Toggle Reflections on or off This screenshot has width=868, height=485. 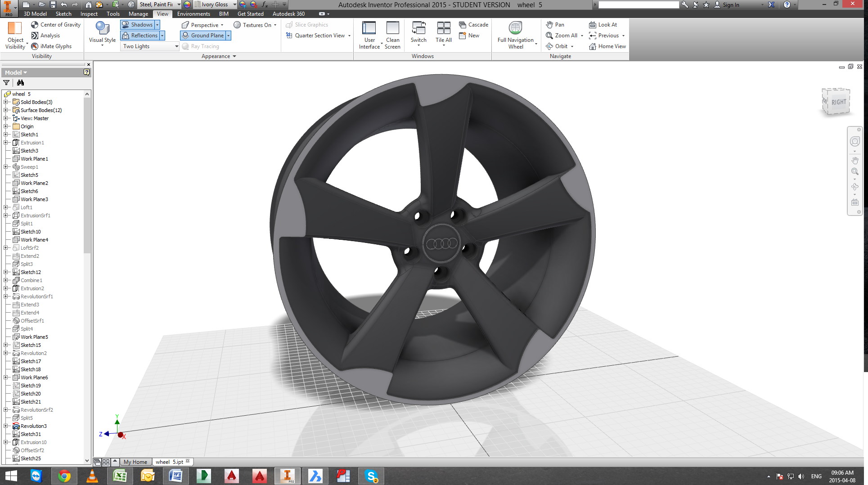click(x=140, y=36)
